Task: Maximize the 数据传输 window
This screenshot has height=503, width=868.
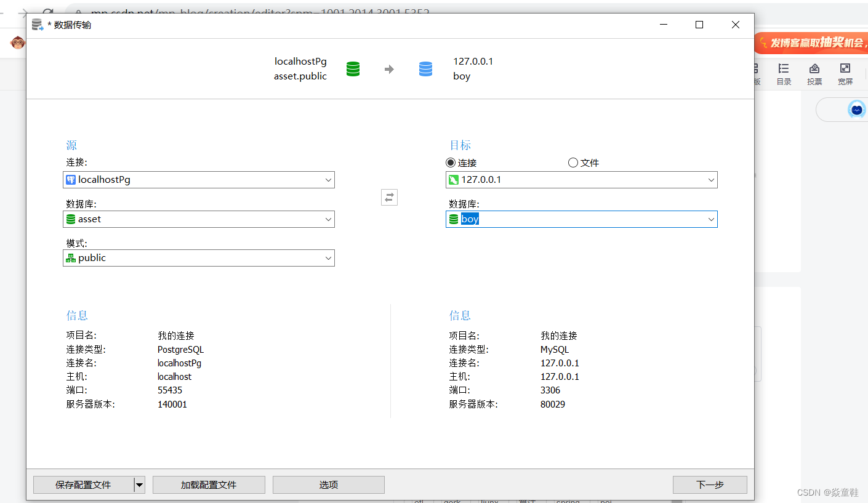Action: tap(699, 25)
